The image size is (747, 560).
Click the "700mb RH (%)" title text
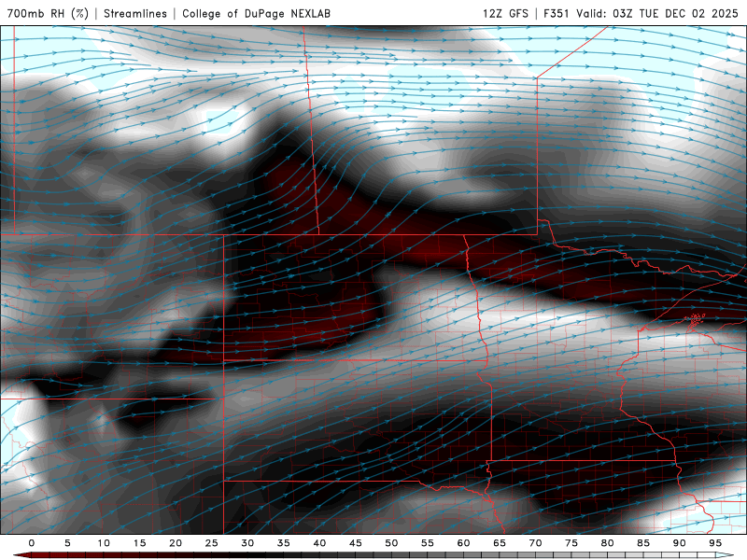(48, 13)
